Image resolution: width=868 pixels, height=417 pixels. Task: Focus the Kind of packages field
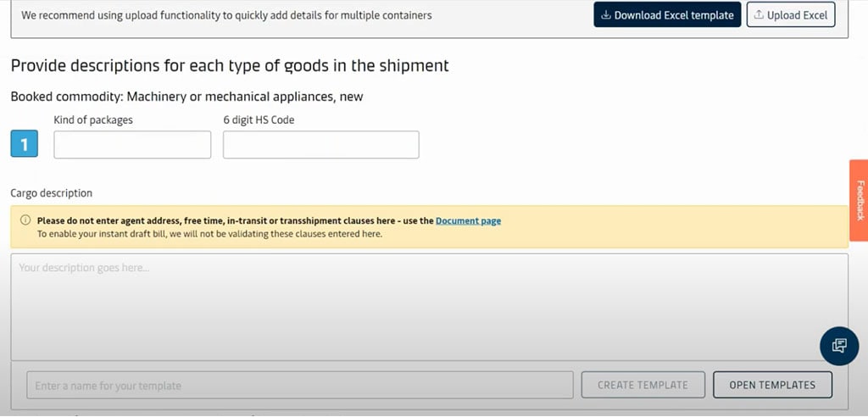click(132, 145)
